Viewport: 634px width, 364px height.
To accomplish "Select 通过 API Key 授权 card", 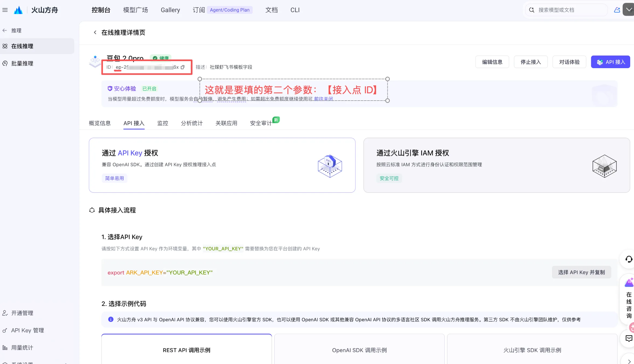I will pyautogui.click(x=222, y=165).
